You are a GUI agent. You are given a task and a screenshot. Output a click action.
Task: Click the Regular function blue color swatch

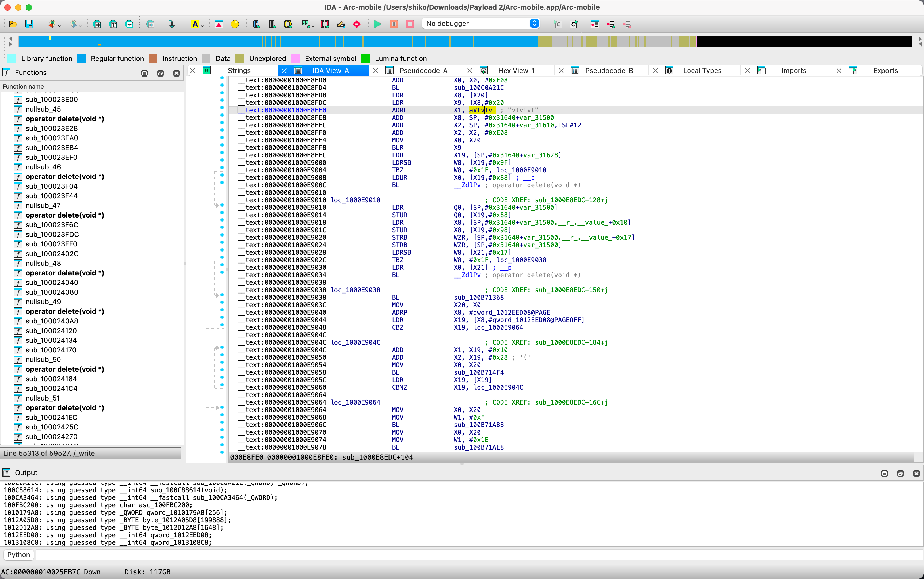pos(82,58)
